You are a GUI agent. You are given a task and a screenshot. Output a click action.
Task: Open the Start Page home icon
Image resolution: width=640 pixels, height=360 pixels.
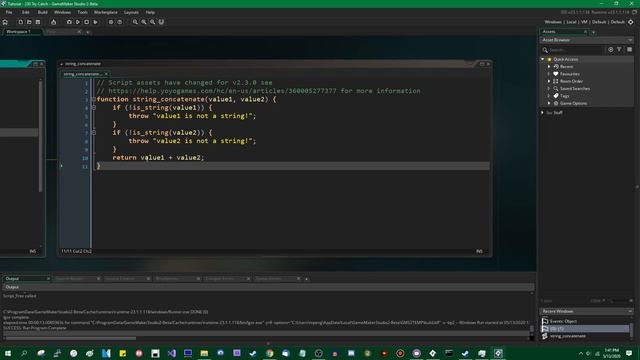[5, 22]
